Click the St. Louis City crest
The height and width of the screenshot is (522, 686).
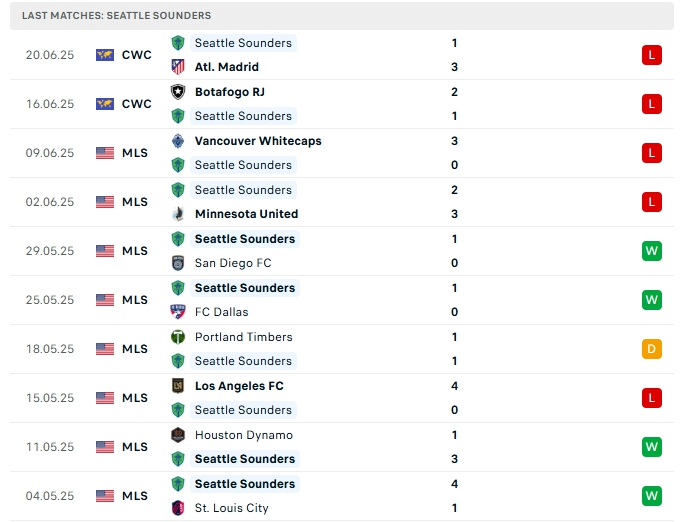(x=178, y=508)
